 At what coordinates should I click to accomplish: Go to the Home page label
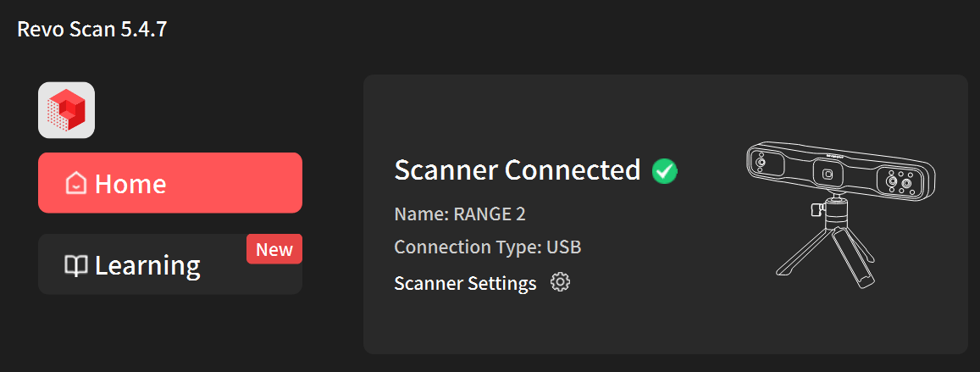pyautogui.click(x=130, y=183)
